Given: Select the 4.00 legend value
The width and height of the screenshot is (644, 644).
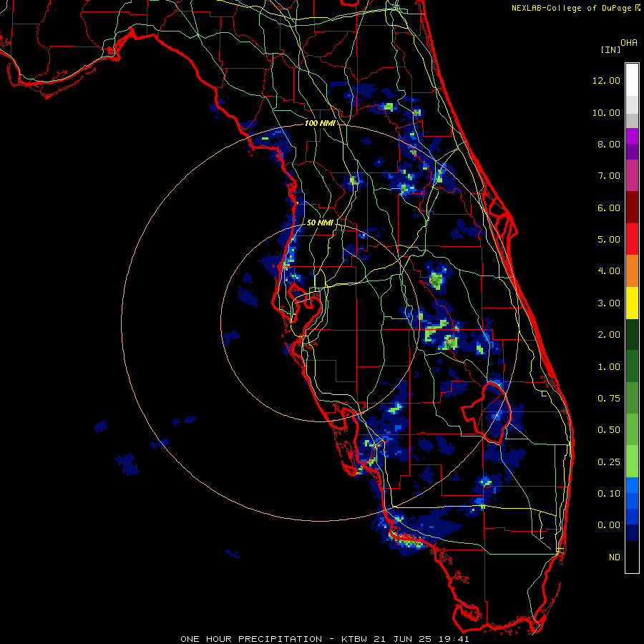Looking at the screenshot, I should 609,271.
